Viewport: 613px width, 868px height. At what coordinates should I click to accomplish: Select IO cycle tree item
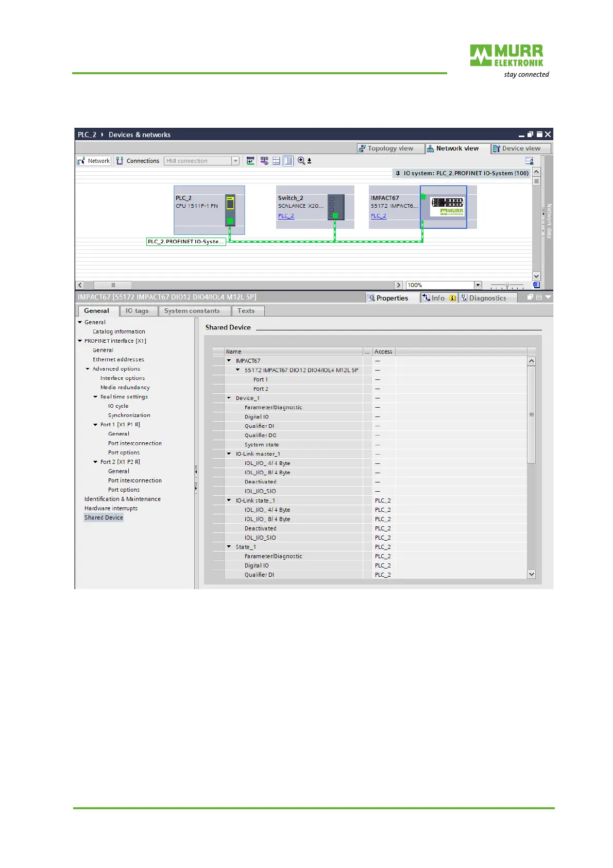118,406
